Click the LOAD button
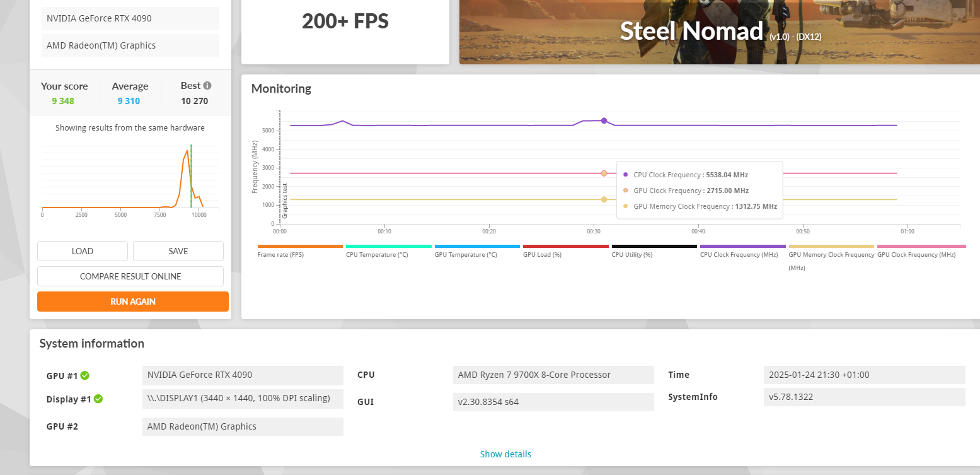 click(83, 251)
